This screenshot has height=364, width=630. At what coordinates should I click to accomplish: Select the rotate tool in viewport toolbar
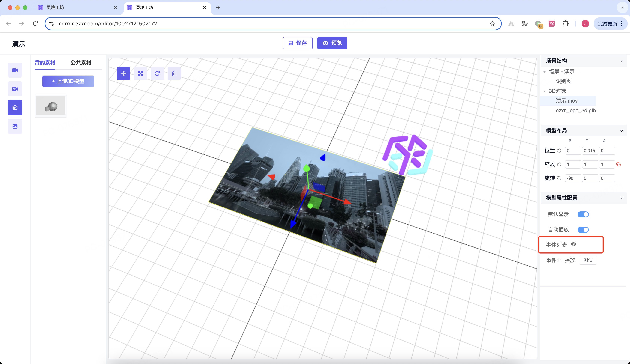coord(157,73)
